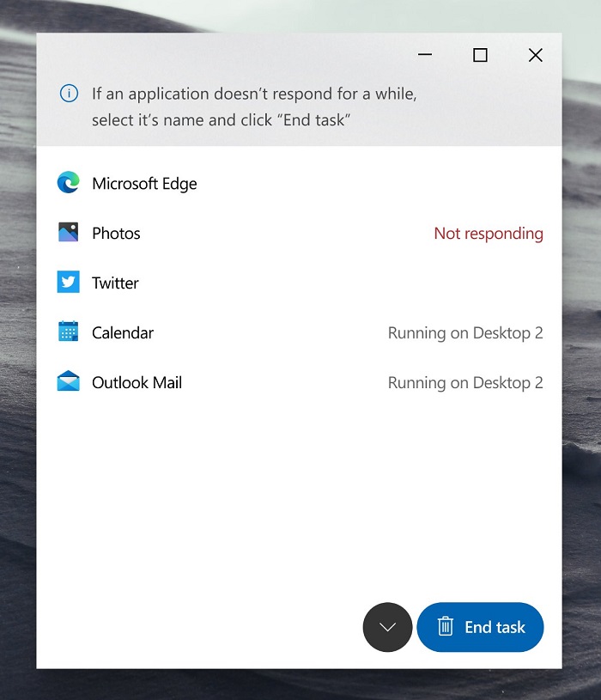The image size is (601, 700).
Task: Close the task manager window
Action: point(535,55)
